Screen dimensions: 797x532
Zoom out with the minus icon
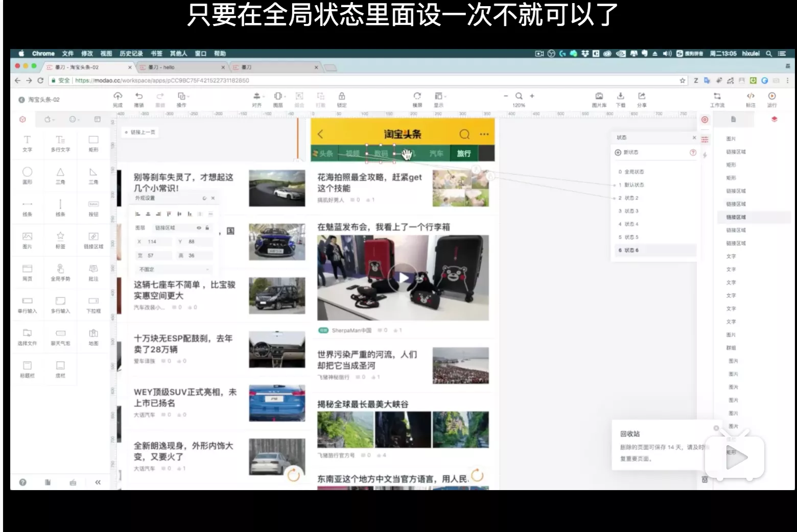point(506,96)
